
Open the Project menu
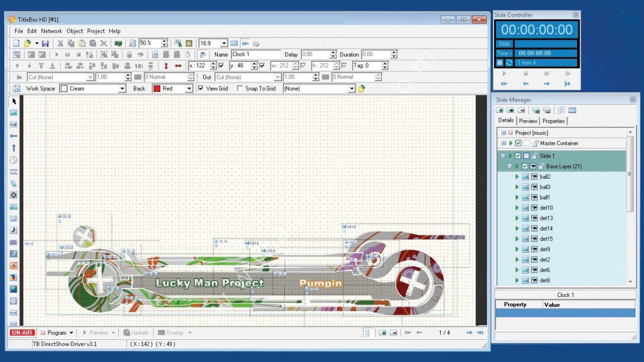pyautogui.click(x=96, y=31)
